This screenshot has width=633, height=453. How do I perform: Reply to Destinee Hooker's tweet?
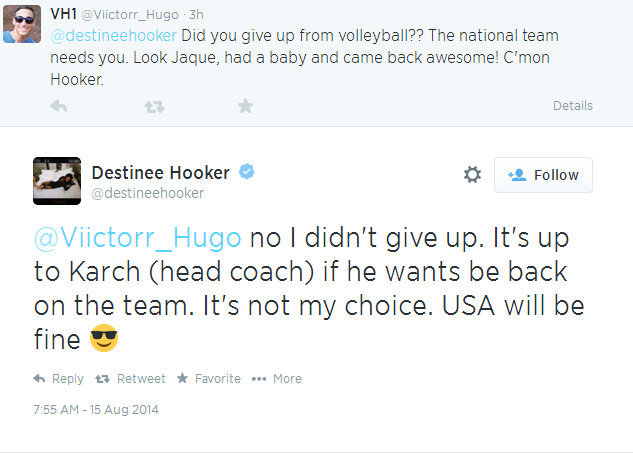click(59, 379)
